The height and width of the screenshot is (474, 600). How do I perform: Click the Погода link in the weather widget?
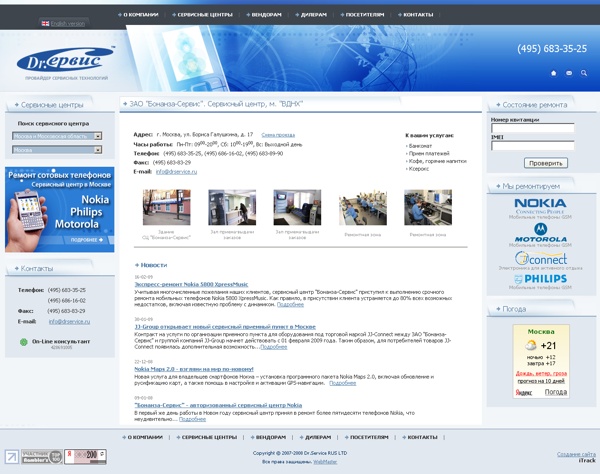[x=556, y=392]
